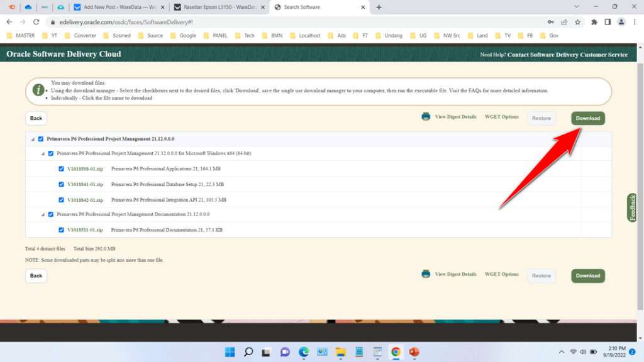View site info via the lock icon

point(53,22)
